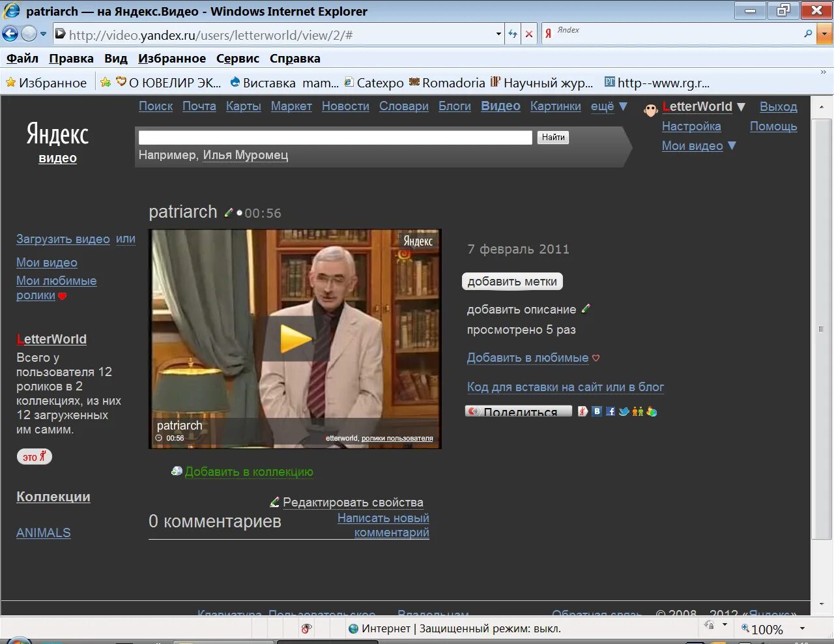Viewport: 834px width, 644px height.
Task: Open the ANIMALS collection
Action: 44,533
